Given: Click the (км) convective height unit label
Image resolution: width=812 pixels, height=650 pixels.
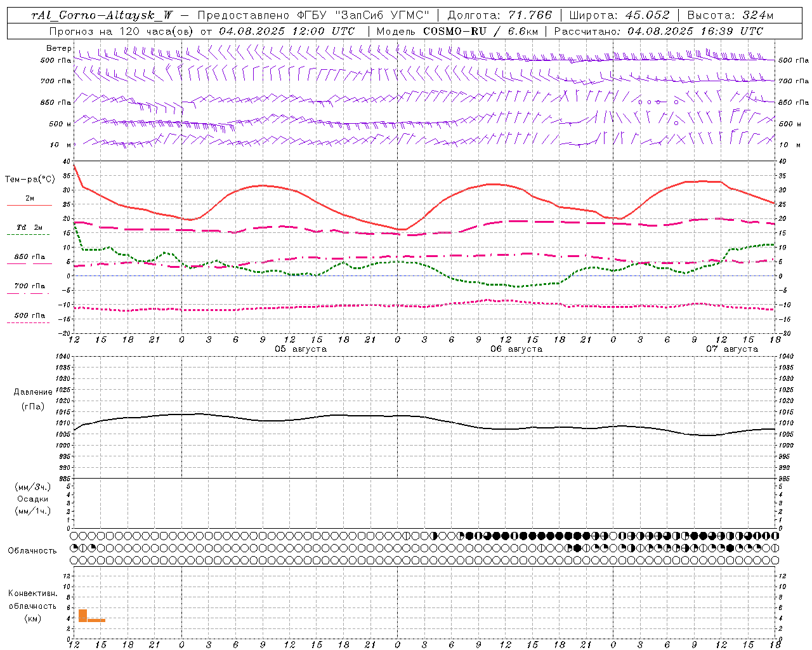Looking at the screenshot, I should (33, 618).
